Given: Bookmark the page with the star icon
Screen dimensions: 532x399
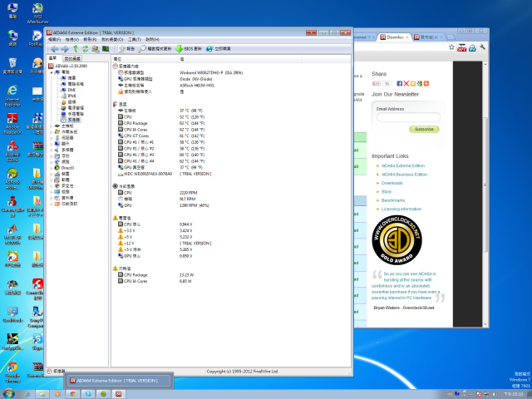Looking at the screenshot, I should 451,47.
